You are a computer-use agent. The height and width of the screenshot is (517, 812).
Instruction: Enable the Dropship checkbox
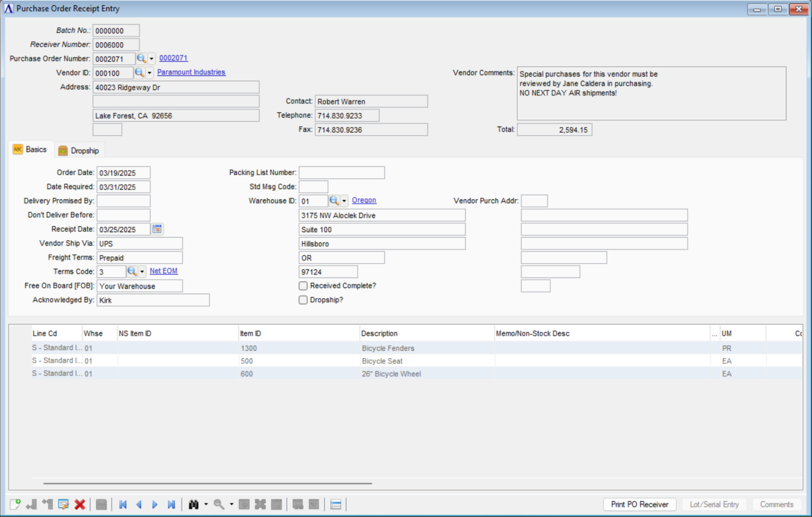[303, 300]
